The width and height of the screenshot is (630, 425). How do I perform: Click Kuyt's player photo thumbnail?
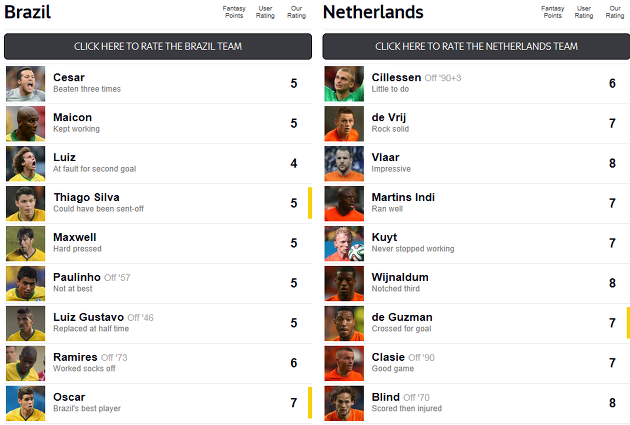[344, 243]
